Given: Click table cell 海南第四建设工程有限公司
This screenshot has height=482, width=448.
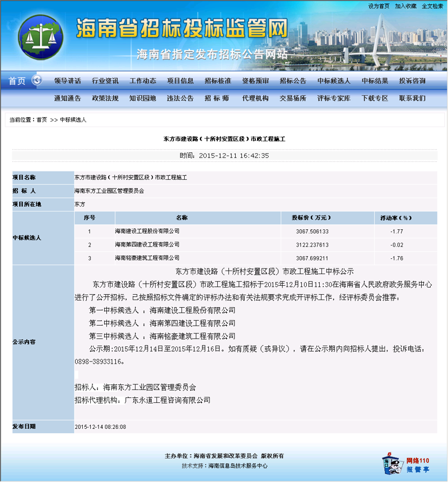Looking at the screenshot, I should click(x=147, y=245).
